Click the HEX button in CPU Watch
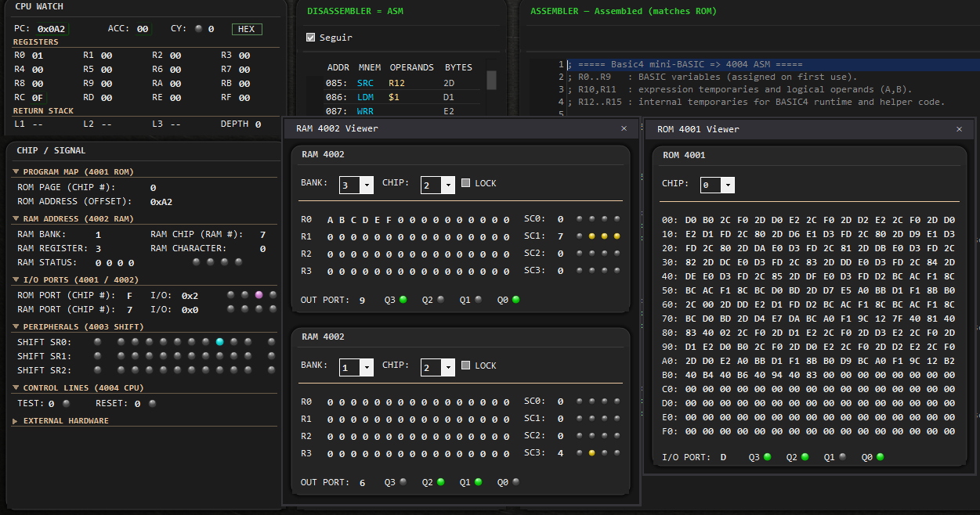Screen dimensions: 980x515 [x=246, y=29]
